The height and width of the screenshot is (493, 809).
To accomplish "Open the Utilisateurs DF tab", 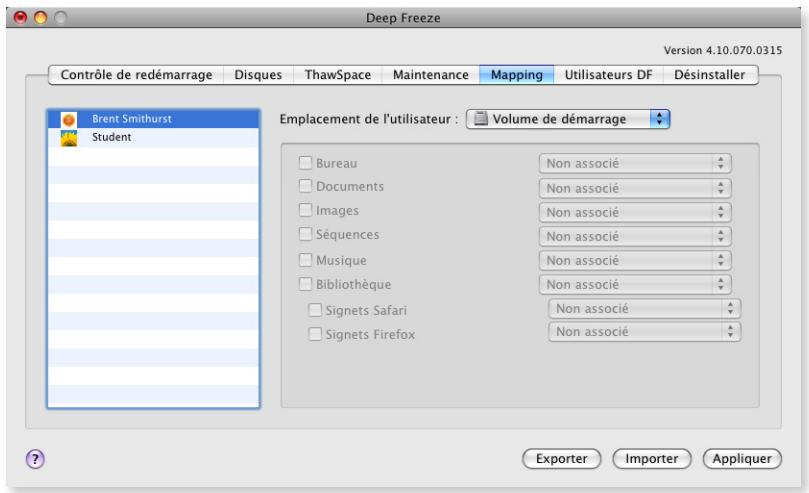I will click(608, 75).
